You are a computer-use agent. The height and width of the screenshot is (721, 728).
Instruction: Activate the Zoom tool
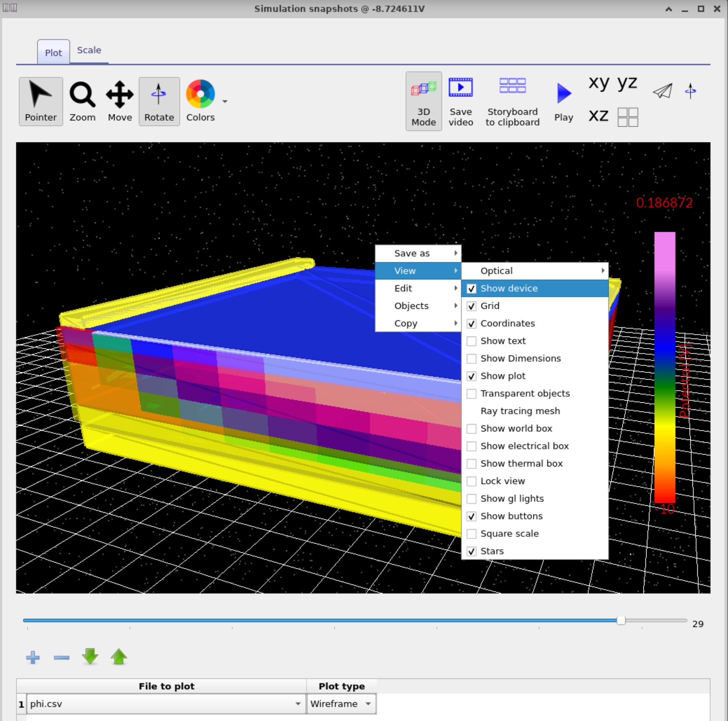click(x=82, y=101)
